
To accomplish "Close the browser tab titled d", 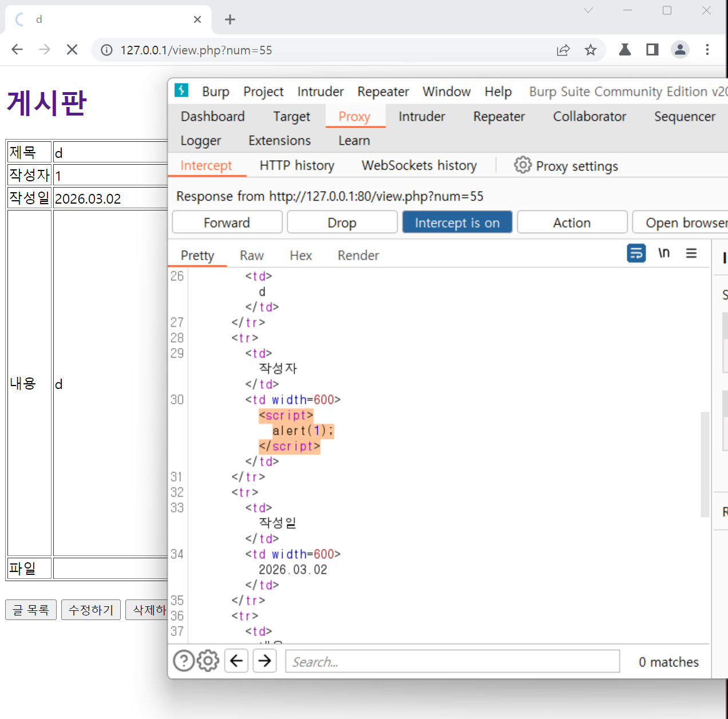I will pos(197,19).
